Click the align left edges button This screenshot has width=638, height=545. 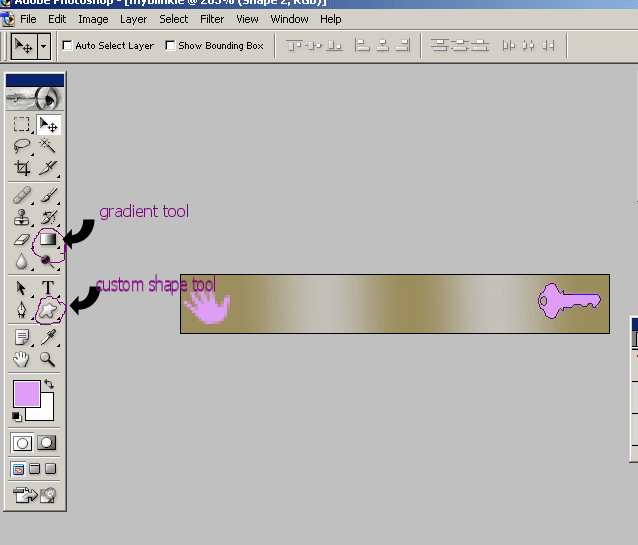click(362, 45)
